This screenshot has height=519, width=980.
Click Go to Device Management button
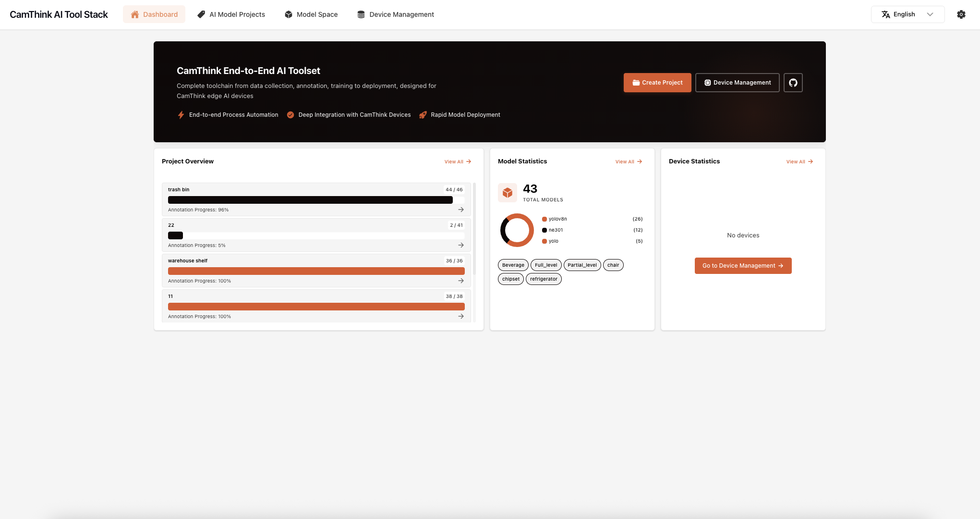[743, 266]
